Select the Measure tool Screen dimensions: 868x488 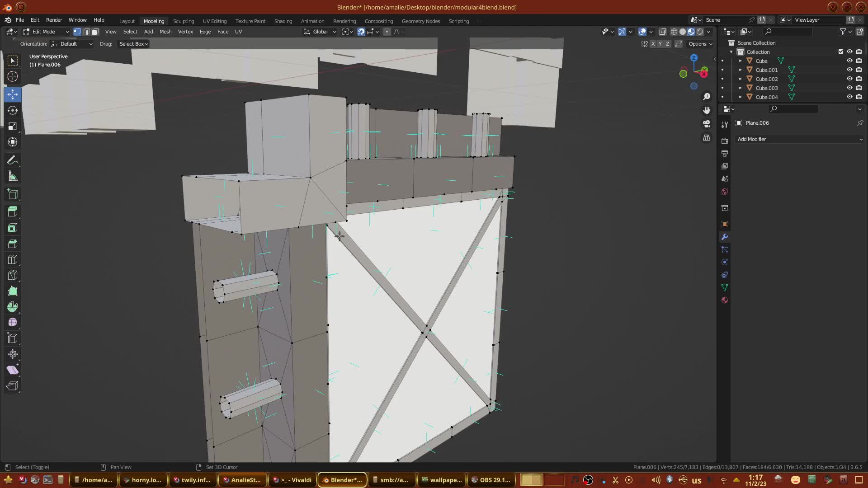click(13, 177)
